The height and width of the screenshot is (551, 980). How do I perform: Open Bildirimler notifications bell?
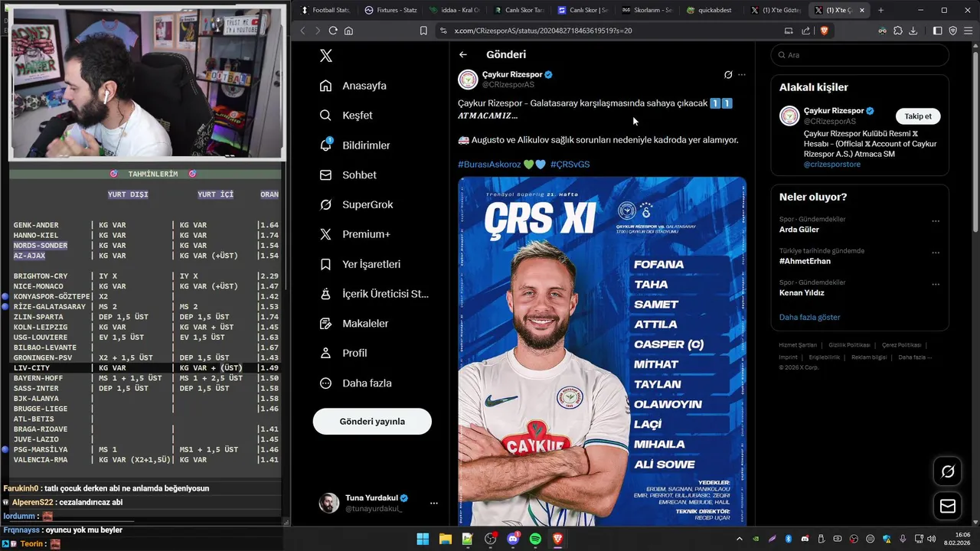pos(325,145)
